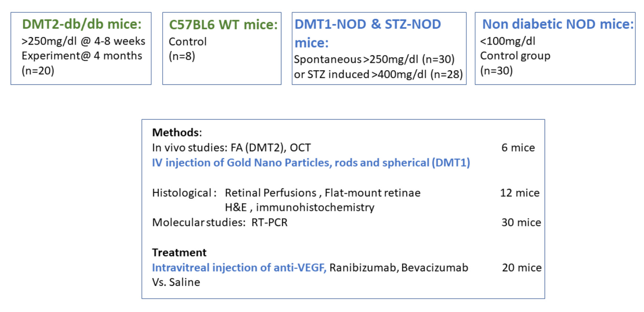This screenshot has width=644, height=312.
Task: Click the '(n=8)' control count text
Action: [x=182, y=56]
